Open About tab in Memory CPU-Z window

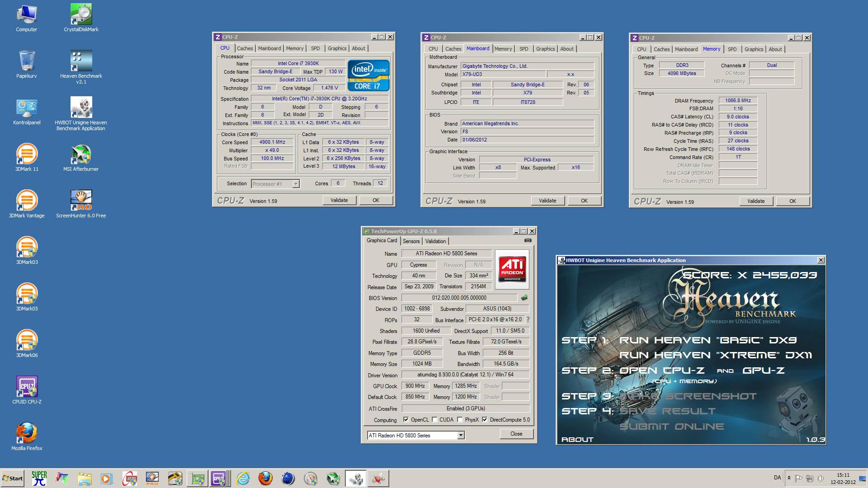click(775, 49)
